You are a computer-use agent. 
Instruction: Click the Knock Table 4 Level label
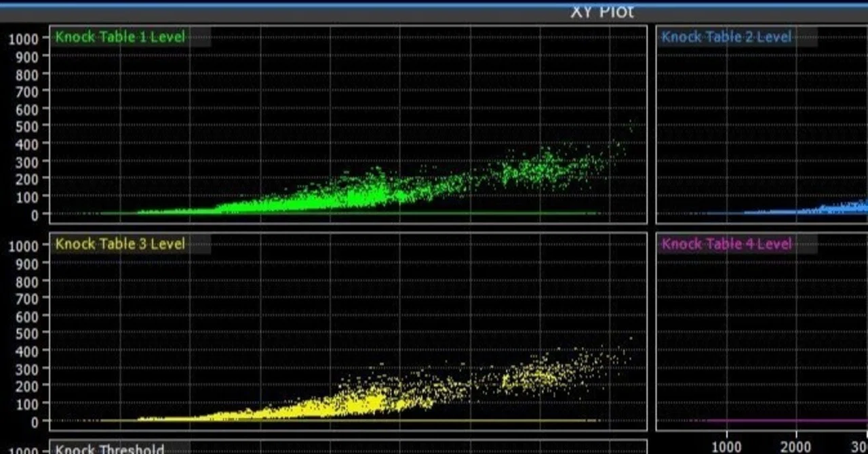726,244
